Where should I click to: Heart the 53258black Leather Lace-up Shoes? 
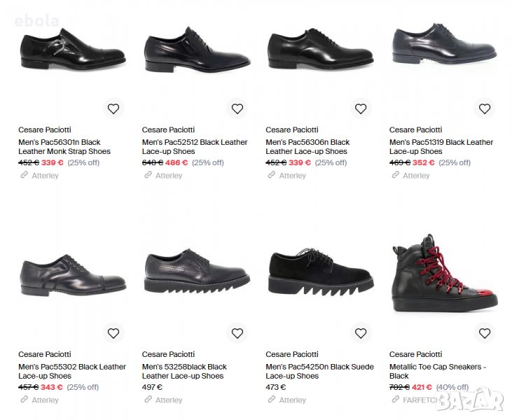(237, 333)
